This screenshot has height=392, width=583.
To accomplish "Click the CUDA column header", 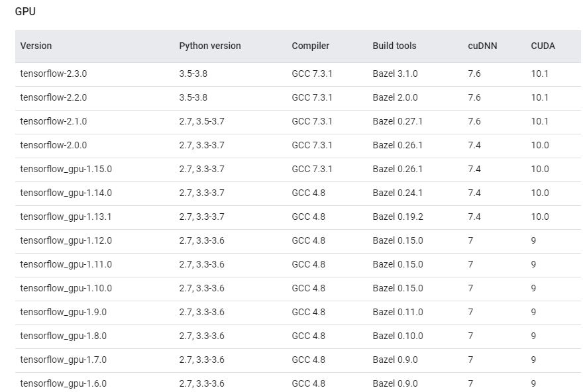I will coord(543,46).
